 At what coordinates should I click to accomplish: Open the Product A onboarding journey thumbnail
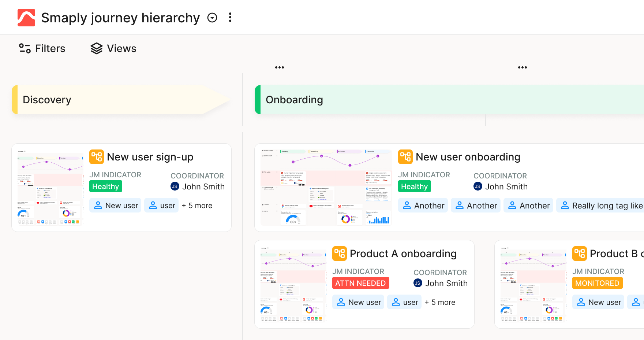pos(293,284)
